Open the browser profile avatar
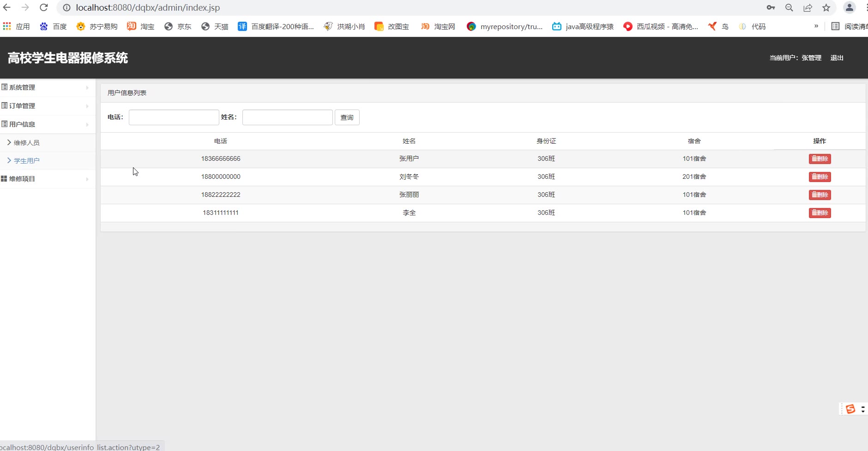The image size is (868, 451). tap(849, 7)
